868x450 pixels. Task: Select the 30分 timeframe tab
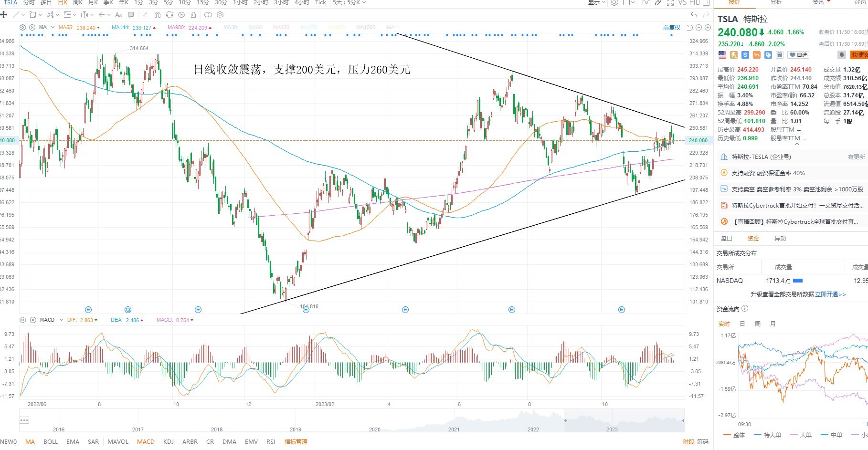point(221,2)
